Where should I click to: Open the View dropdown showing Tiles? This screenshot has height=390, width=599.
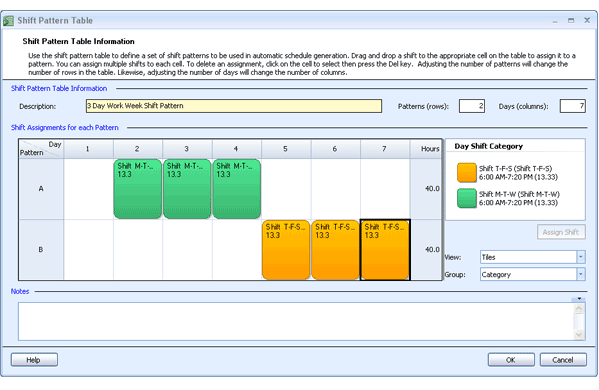tap(581, 257)
